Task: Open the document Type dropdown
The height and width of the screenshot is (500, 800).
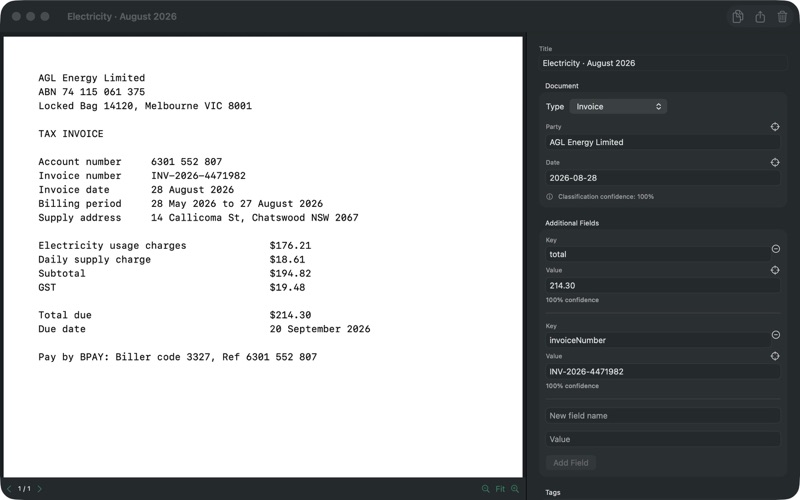Action: click(618, 107)
